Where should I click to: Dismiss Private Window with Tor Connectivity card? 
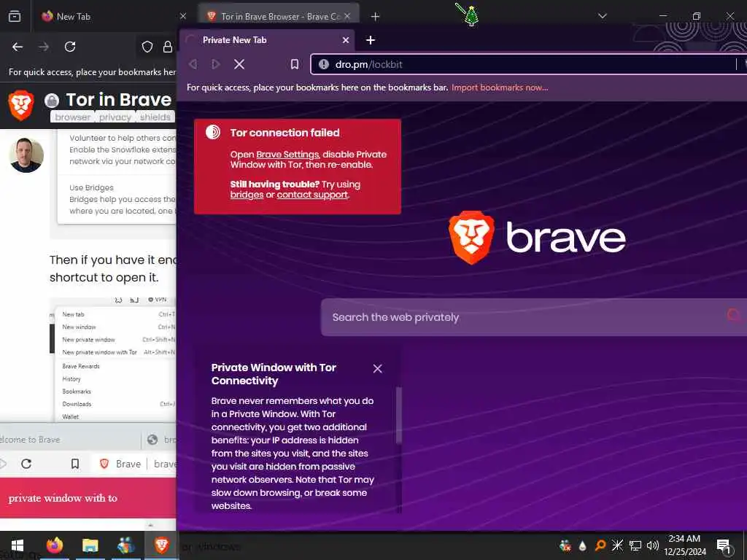tap(377, 368)
